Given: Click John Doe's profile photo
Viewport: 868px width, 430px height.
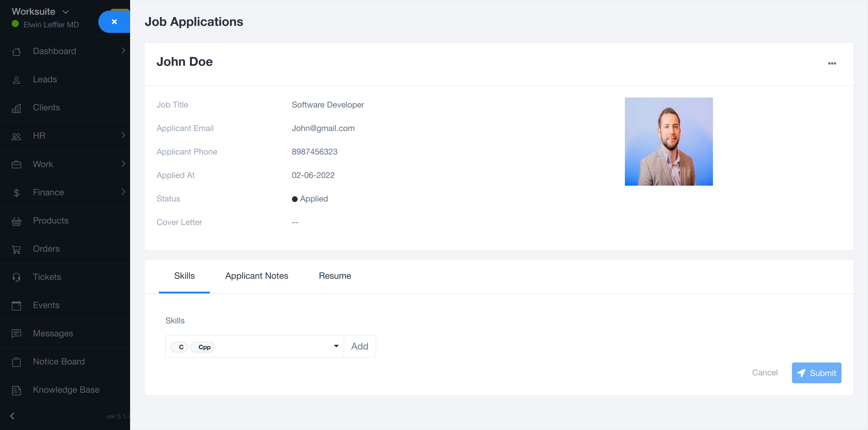Looking at the screenshot, I should coord(669,142).
